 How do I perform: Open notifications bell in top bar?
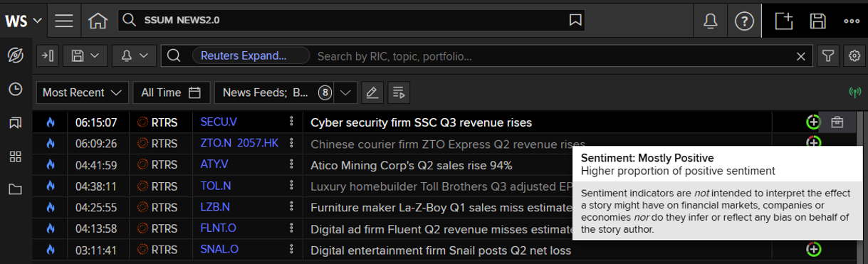click(x=710, y=21)
